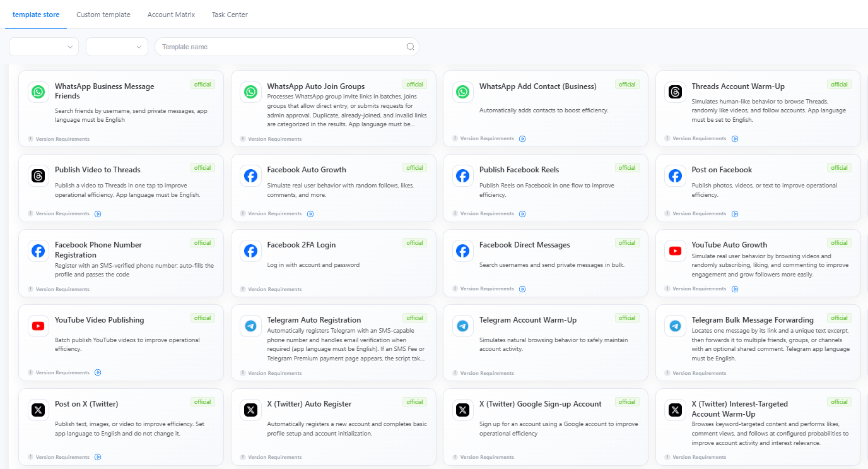
Task: Play the demo video for Publish Facebook Reels
Action: 522,214
